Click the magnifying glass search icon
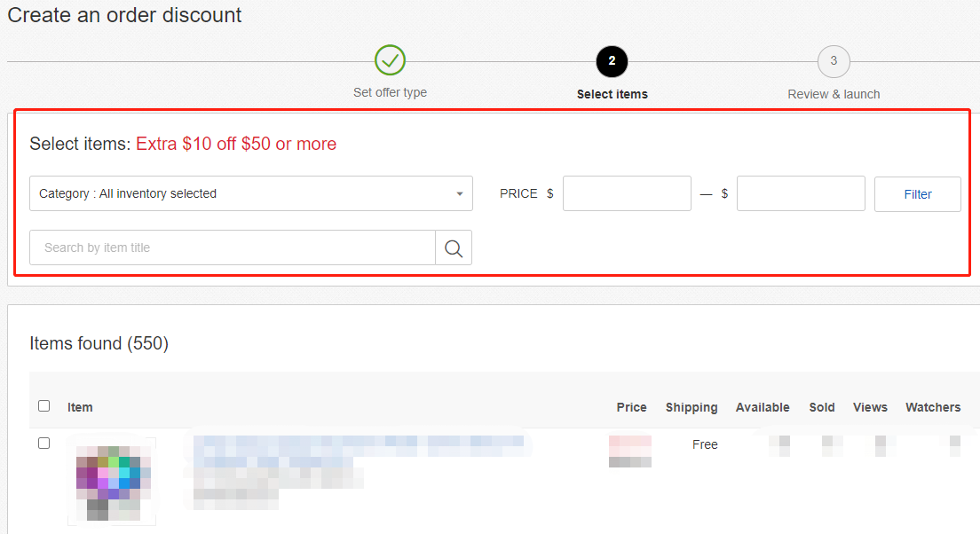The height and width of the screenshot is (534, 980). point(454,248)
